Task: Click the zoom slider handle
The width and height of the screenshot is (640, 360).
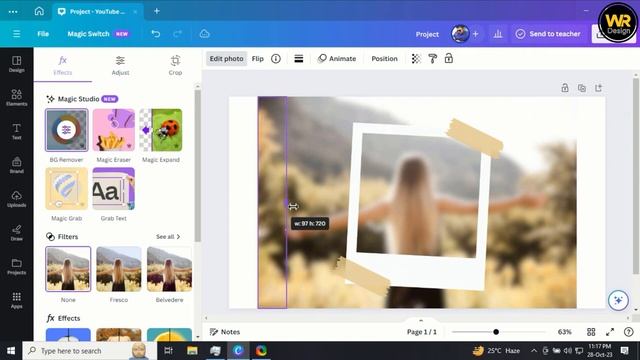Action: coord(496,332)
